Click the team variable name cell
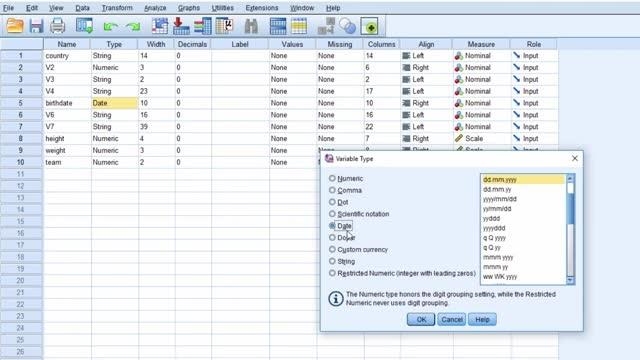Image resolution: width=640 pixels, height=360 pixels. tap(67, 162)
